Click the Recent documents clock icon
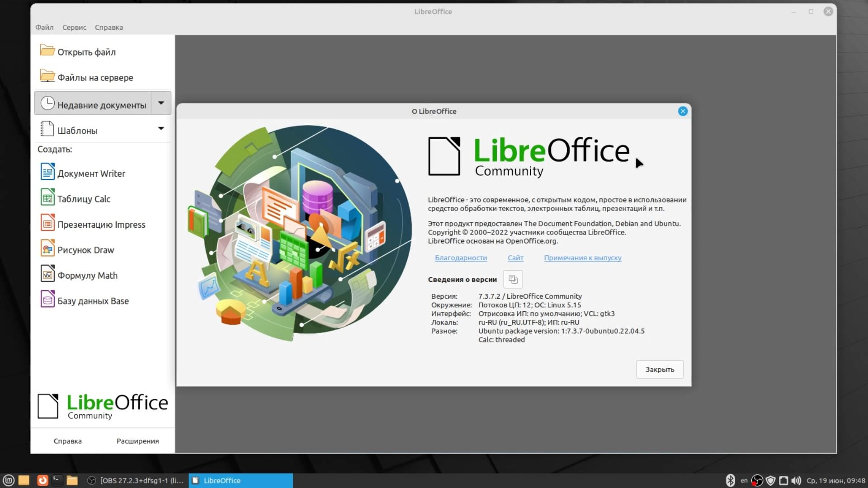Screen dimensions: 868x488 pyautogui.click(x=47, y=103)
